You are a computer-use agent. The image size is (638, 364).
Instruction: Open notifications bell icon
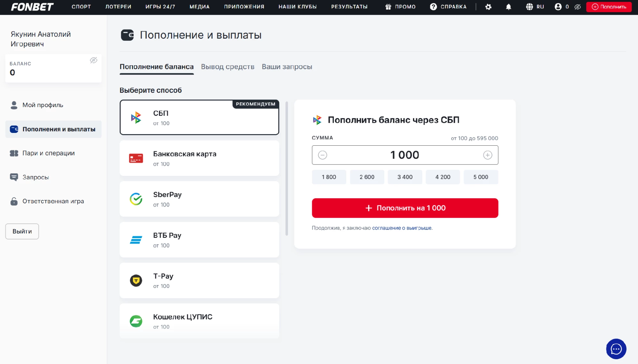[x=508, y=7]
